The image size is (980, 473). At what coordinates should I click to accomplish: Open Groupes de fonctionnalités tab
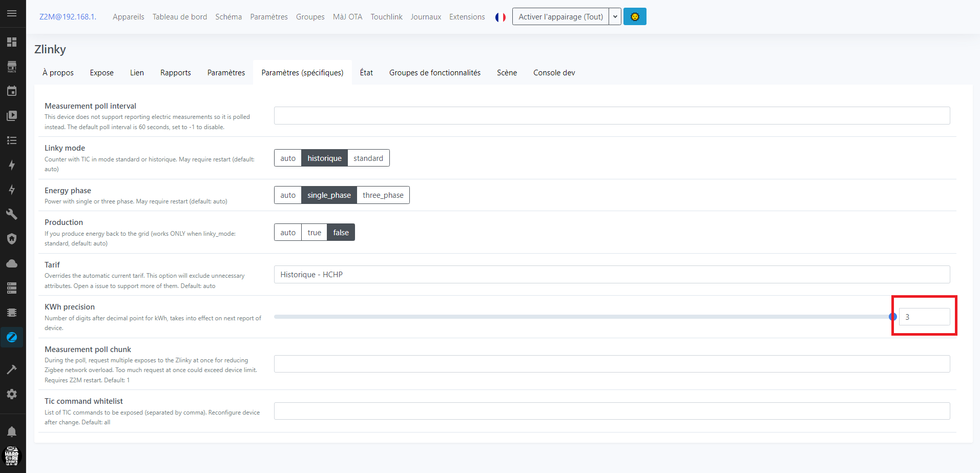click(435, 73)
